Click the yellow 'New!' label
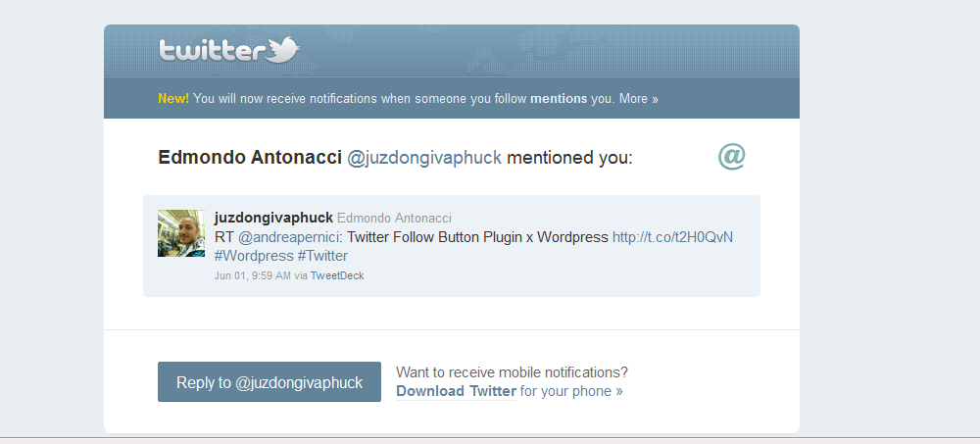The width and height of the screenshot is (980, 444). click(x=173, y=99)
